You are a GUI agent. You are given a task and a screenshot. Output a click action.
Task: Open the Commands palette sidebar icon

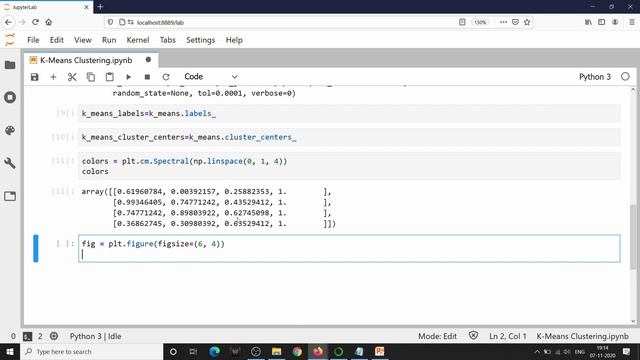(x=10, y=130)
